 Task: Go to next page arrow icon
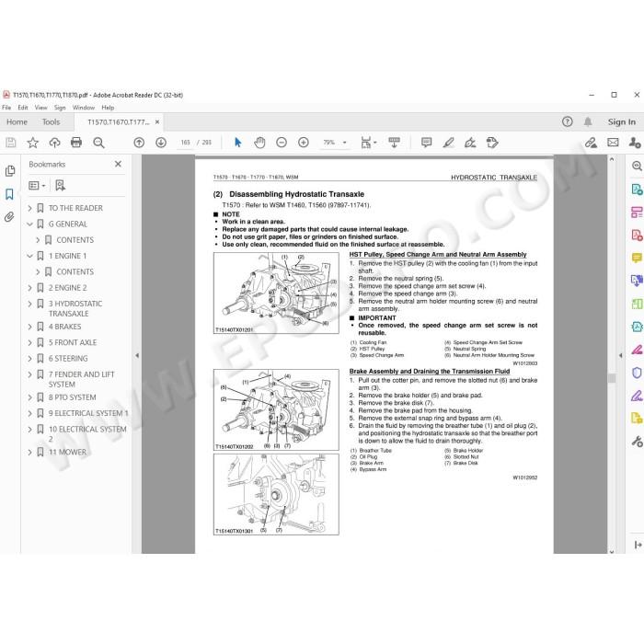(161, 143)
